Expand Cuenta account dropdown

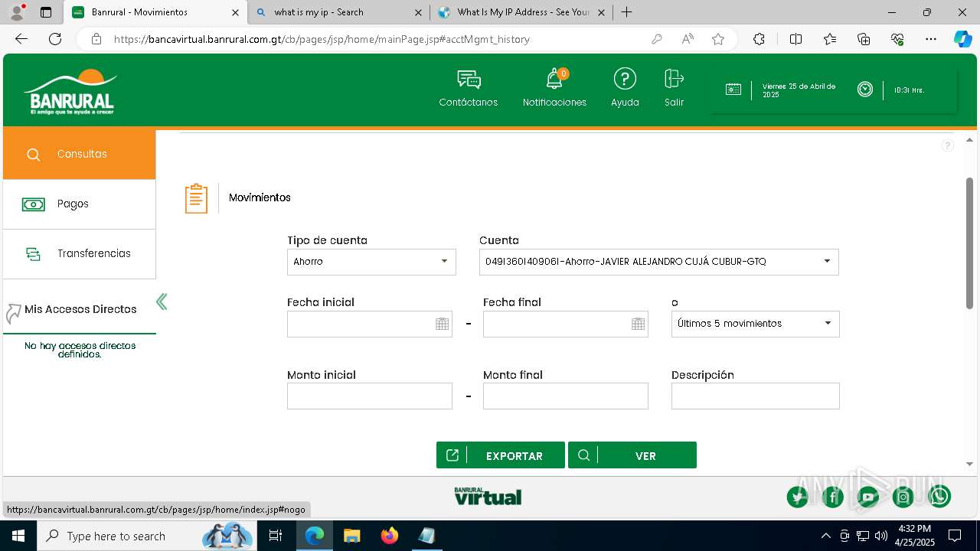coord(658,262)
